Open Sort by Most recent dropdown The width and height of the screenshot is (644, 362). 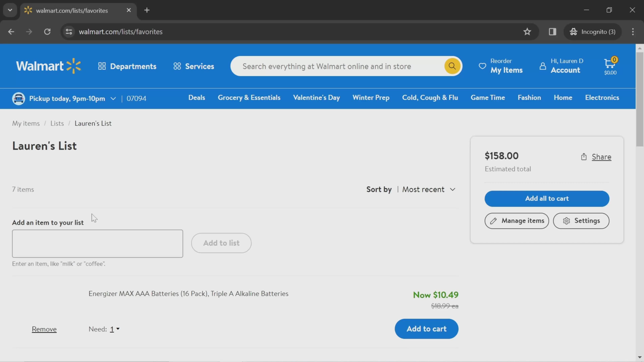tap(428, 189)
